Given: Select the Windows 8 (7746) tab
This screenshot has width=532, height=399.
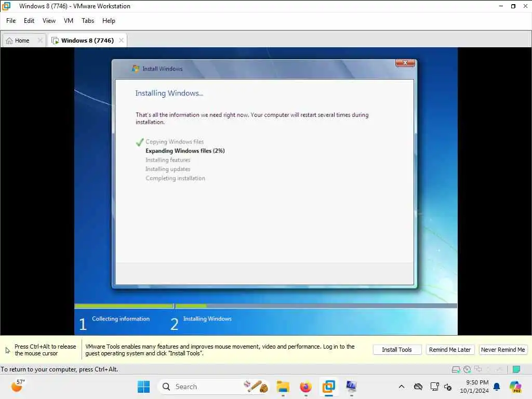Looking at the screenshot, I should point(87,41).
